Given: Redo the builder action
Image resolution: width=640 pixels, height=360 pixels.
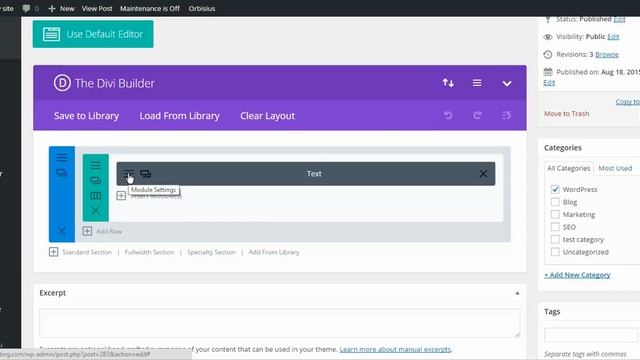Looking at the screenshot, I should [477, 116].
